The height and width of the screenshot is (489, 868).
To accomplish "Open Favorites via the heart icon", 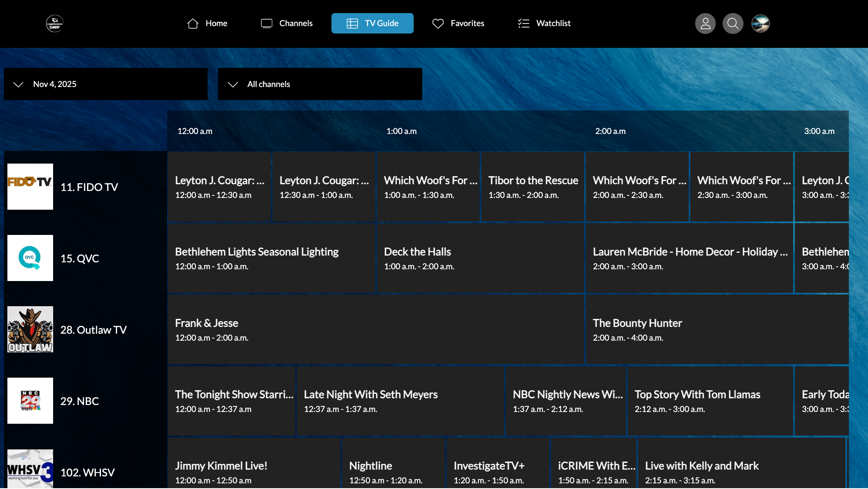I will pyautogui.click(x=437, y=23).
